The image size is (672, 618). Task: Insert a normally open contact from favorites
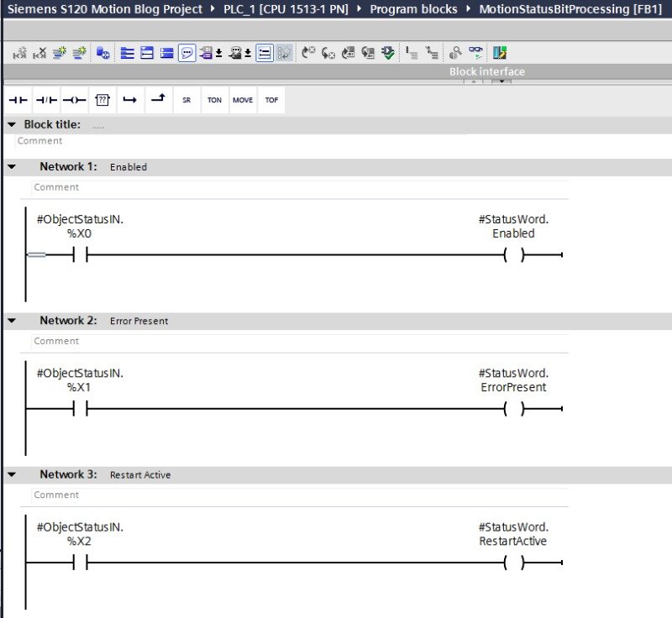[x=18, y=100]
